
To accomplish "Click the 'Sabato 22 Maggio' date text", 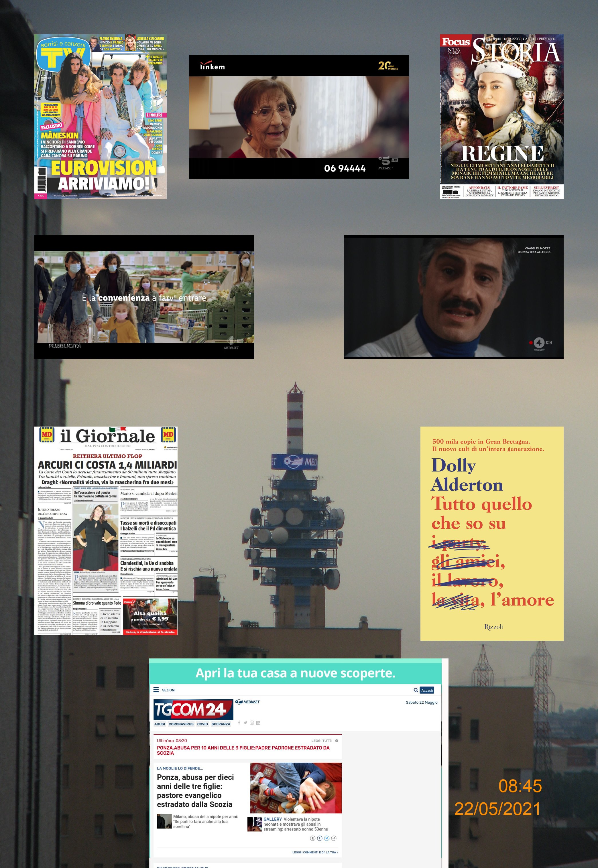I will pos(422,702).
